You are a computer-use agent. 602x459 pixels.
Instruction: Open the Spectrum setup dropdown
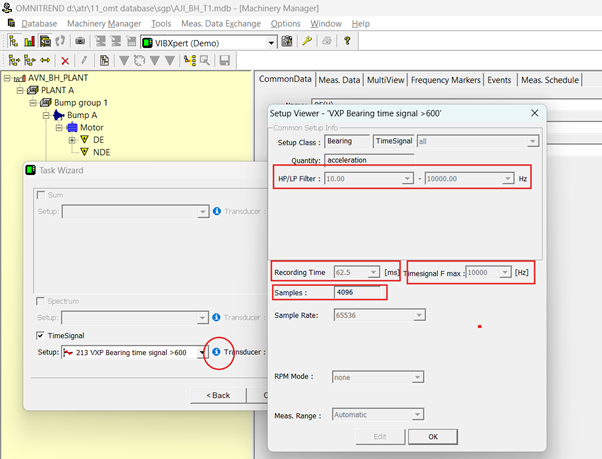202,318
